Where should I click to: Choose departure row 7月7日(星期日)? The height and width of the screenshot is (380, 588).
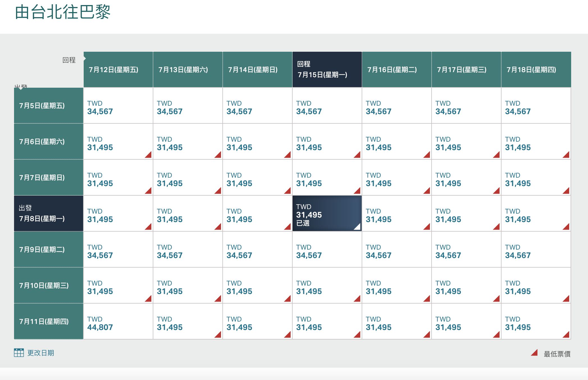coord(49,178)
